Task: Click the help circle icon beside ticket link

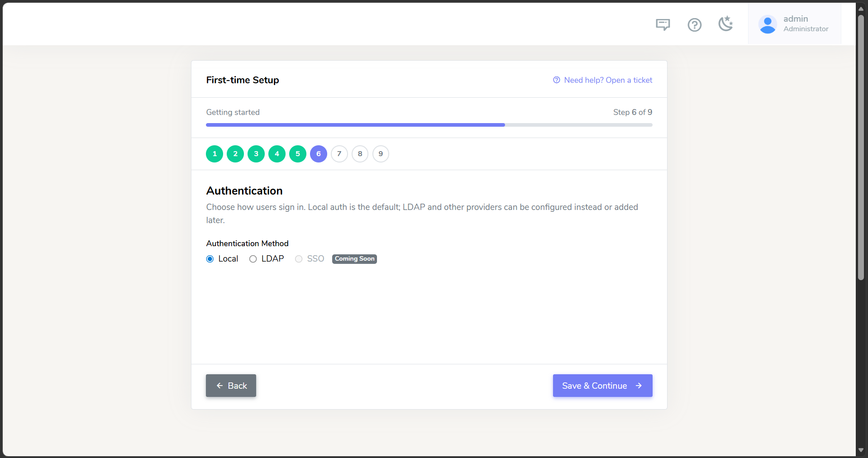Action: click(x=557, y=80)
